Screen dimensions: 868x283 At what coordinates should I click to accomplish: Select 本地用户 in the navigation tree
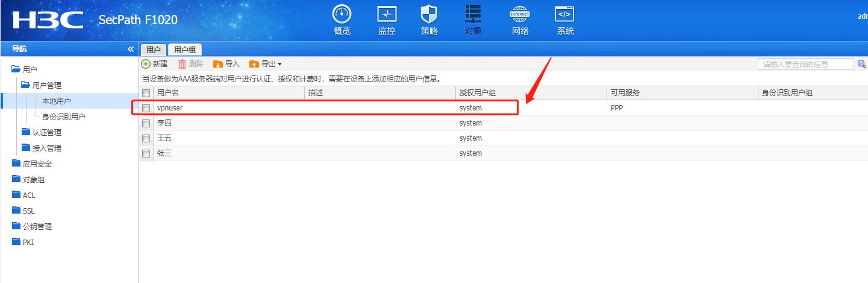(x=57, y=101)
